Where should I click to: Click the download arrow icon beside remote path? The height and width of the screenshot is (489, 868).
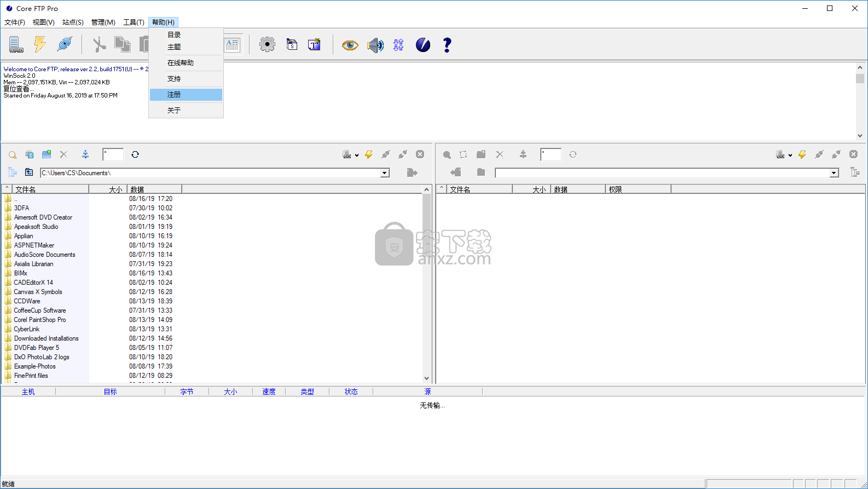coord(455,172)
